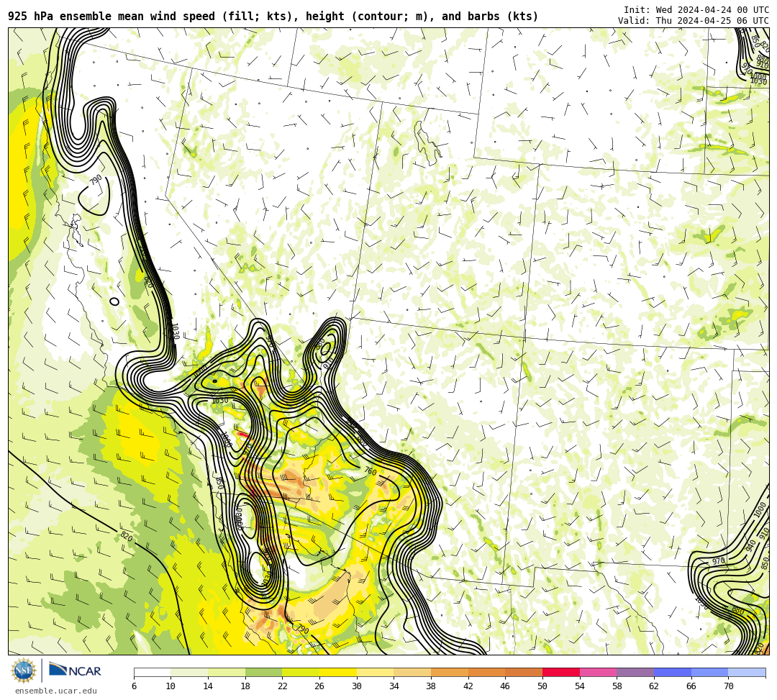
Task: Click the upper-left 790 contour label
Action: click(x=96, y=179)
